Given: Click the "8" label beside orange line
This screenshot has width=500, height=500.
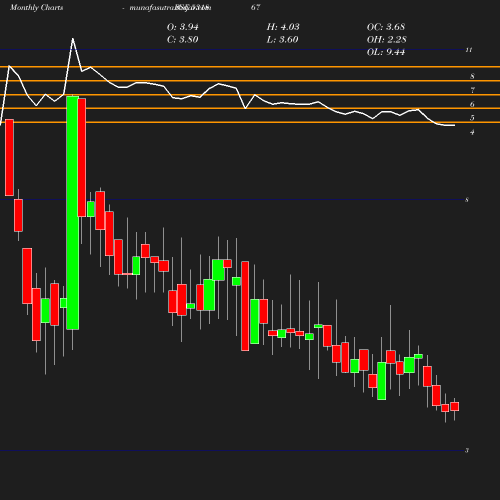Looking at the screenshot, I should [472, 76].
